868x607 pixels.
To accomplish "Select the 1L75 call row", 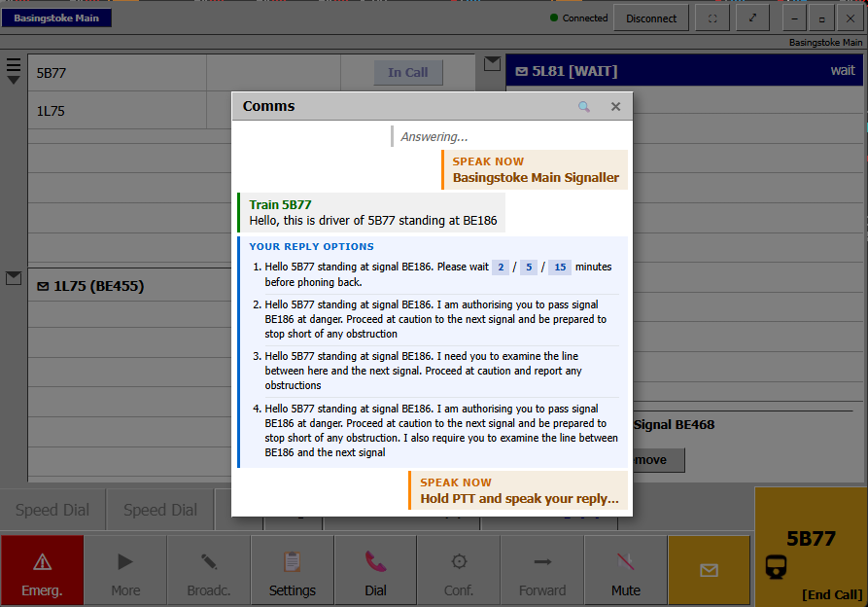I will [x=252, y=111].
